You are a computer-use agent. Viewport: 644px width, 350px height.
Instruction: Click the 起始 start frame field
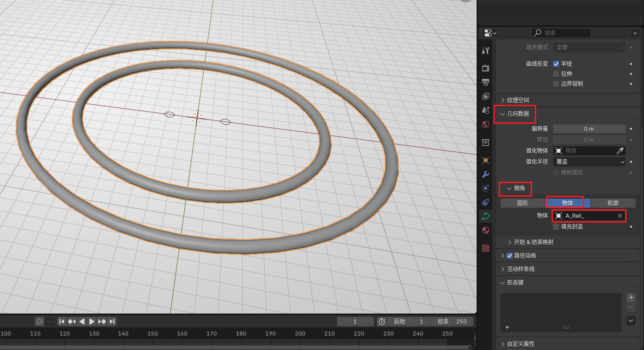click(x=408, y=322)
